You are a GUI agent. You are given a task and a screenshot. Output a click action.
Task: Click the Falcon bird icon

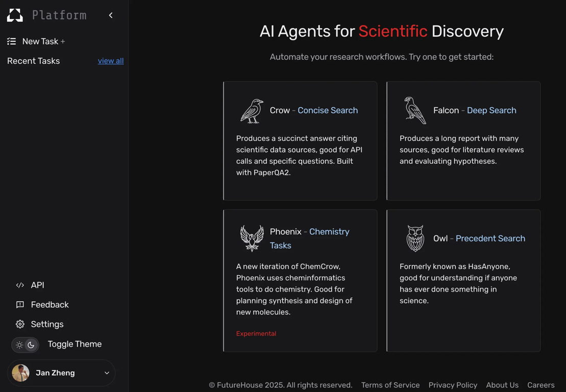tap(415, 110)
